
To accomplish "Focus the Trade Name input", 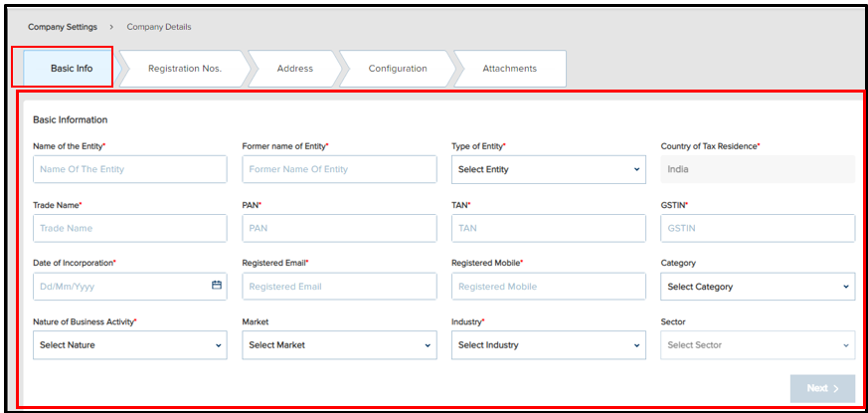I will click(x=130, y=229).
